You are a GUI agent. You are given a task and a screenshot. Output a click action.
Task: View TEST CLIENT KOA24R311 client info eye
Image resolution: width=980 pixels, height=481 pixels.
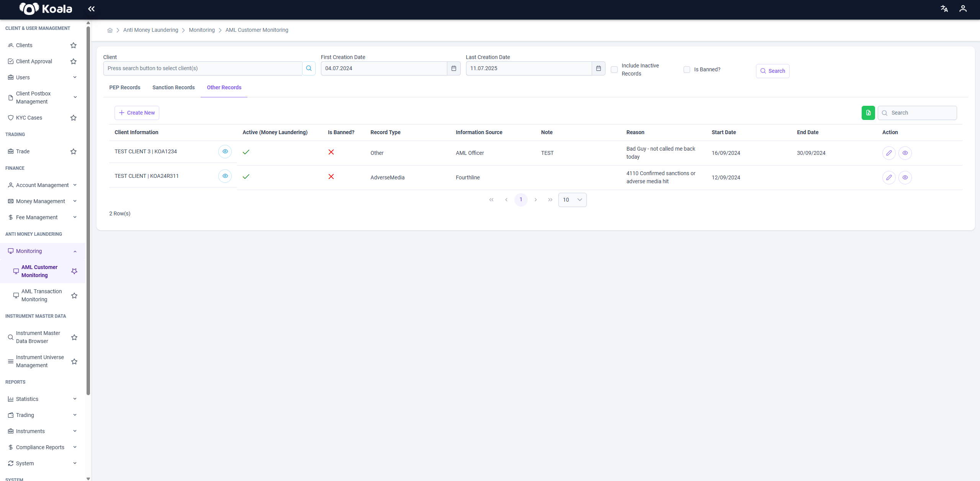click(225, 176)
